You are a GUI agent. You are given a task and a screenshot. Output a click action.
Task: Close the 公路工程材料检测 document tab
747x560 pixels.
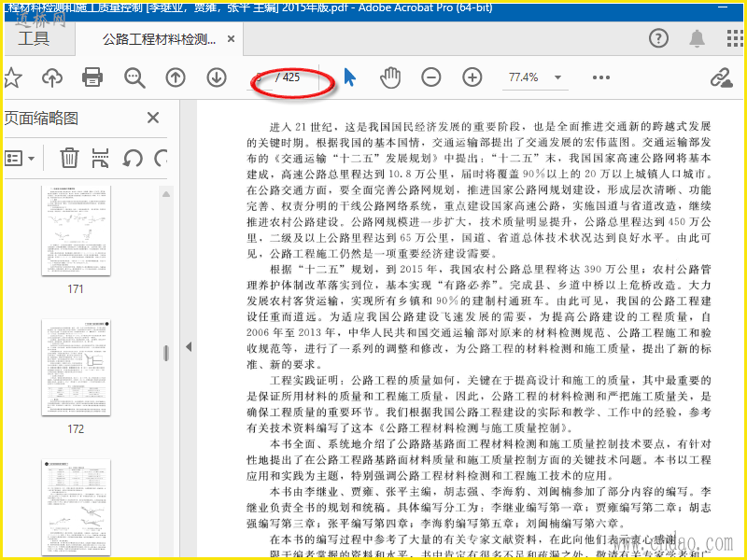[231, 39]
